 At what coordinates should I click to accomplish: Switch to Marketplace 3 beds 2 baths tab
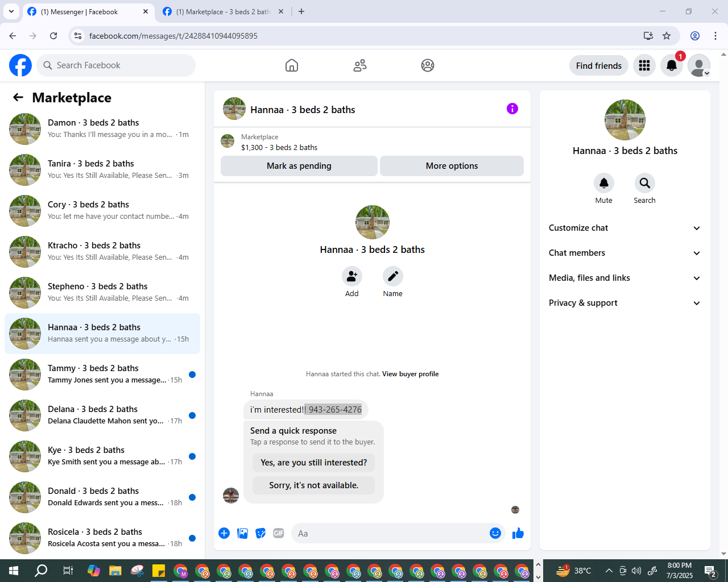click(x=223, y=11)
